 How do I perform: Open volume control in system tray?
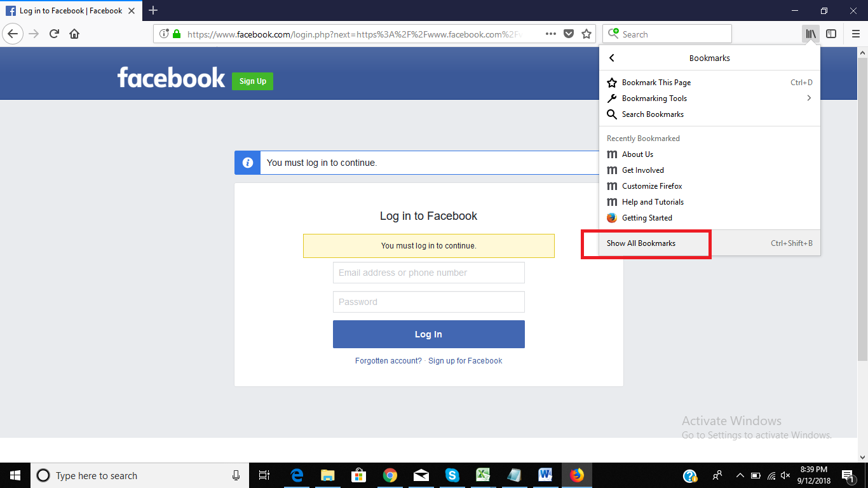click(x=785, y=475)
